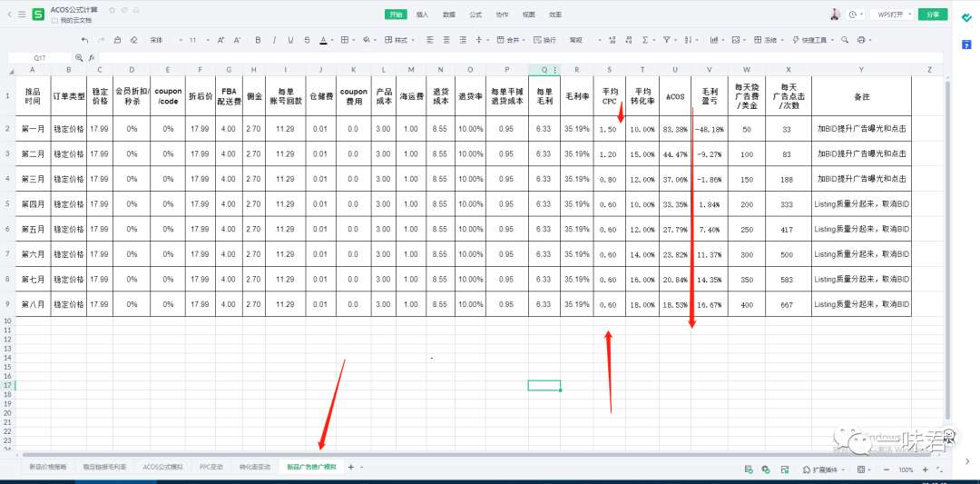Apply the fill color bucket

pyautogui.click(x=367, y=40)
